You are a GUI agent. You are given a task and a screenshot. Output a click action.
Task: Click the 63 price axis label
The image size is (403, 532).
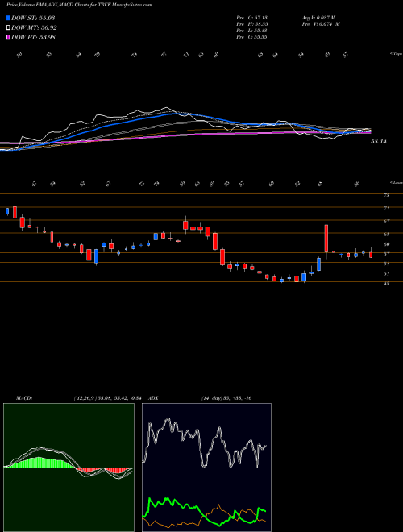[387, 234]
